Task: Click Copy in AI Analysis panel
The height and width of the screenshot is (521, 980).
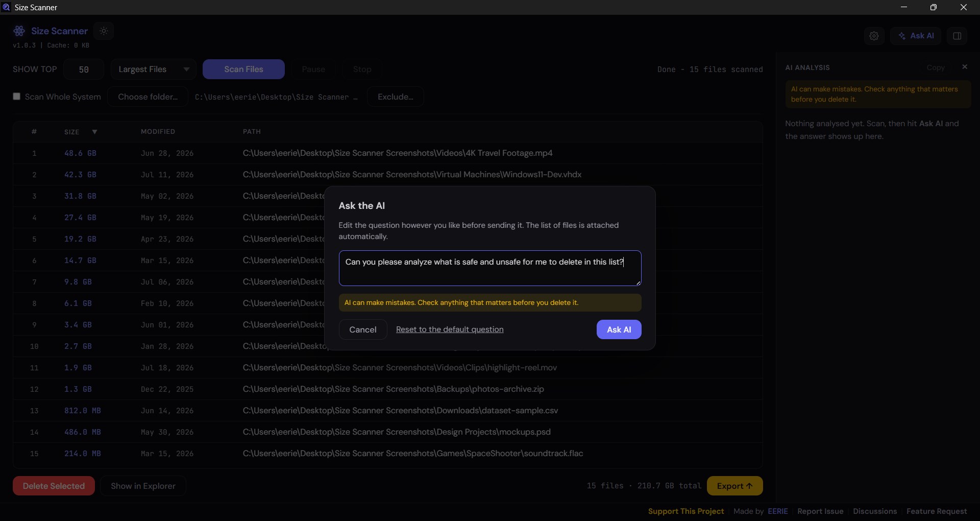Action: (x=936, y=67)
